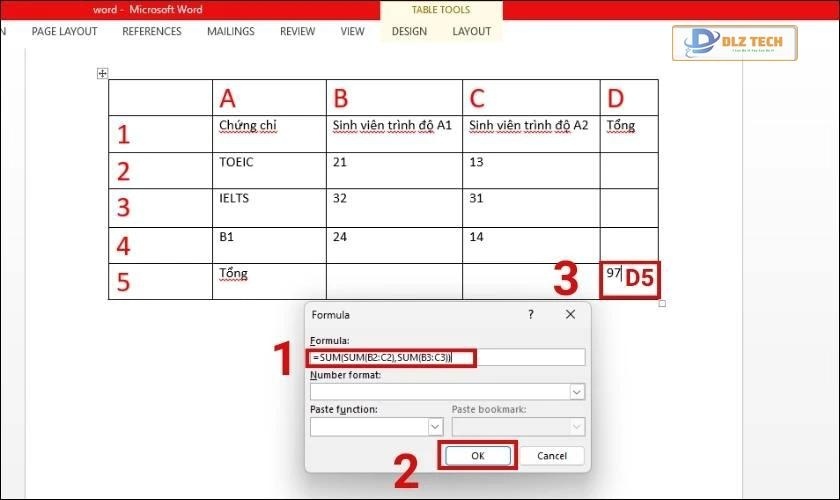Viewport: 840px width, 500px height.
Task: Click Cancel in the Formula dialog
Action: click(552, 456)
